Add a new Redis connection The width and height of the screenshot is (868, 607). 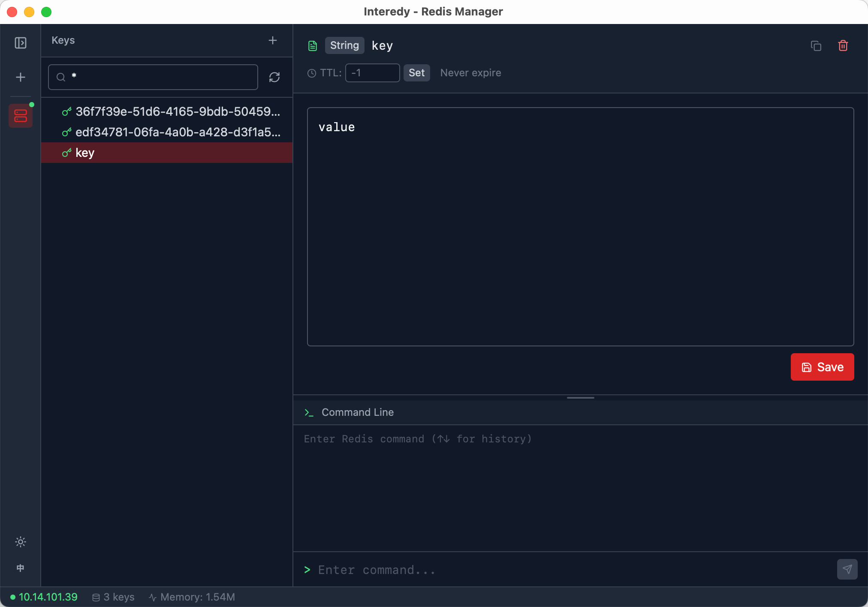pos(21,77)
